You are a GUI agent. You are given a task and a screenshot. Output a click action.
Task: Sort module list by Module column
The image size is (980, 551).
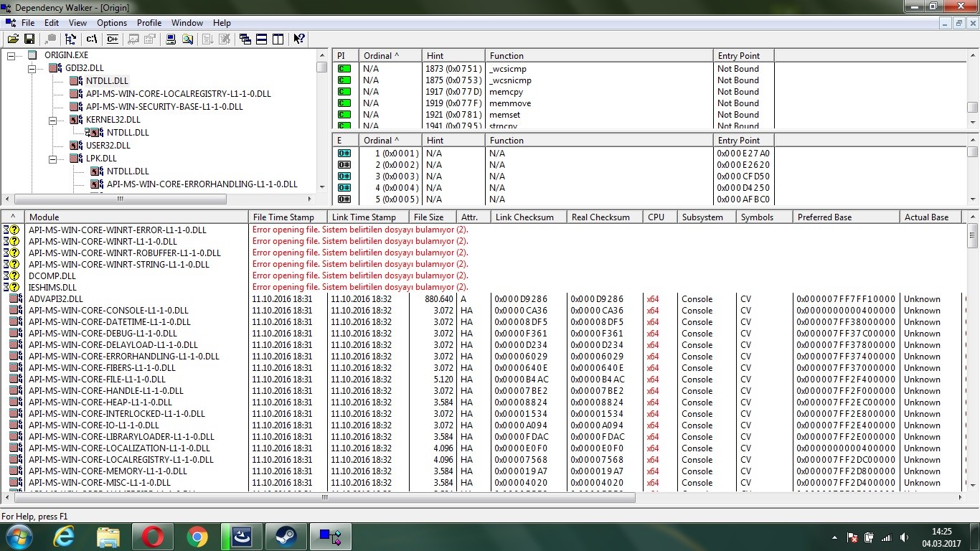coord(136,217)
